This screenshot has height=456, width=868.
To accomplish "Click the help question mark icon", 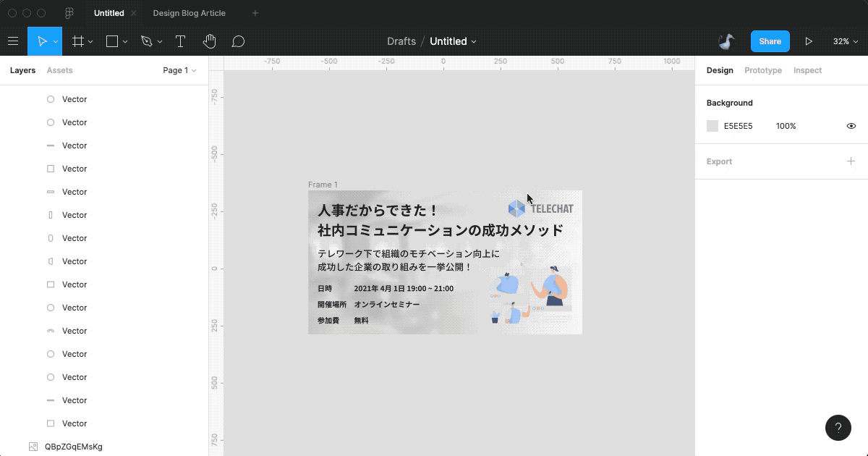I will point(838,428).
